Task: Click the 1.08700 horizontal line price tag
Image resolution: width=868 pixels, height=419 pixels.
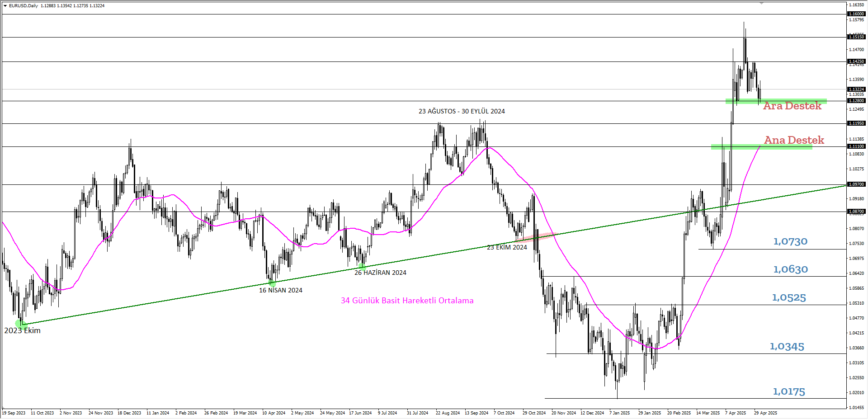Action: (856, 212)
